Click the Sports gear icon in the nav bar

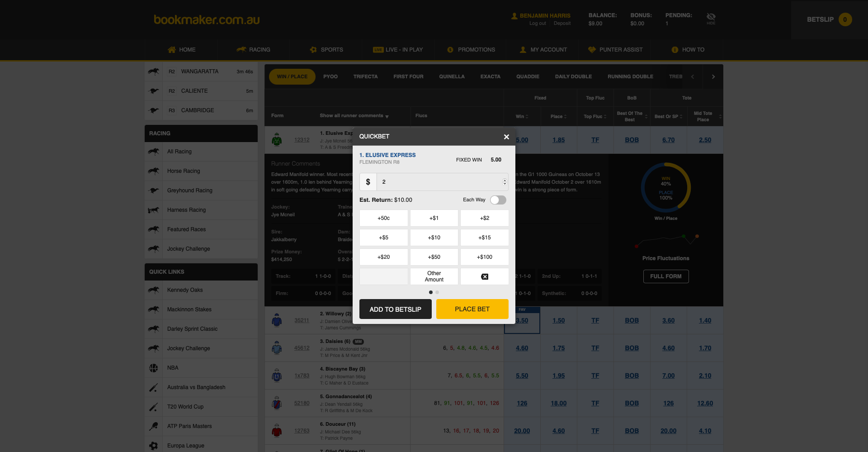[313, 50]
